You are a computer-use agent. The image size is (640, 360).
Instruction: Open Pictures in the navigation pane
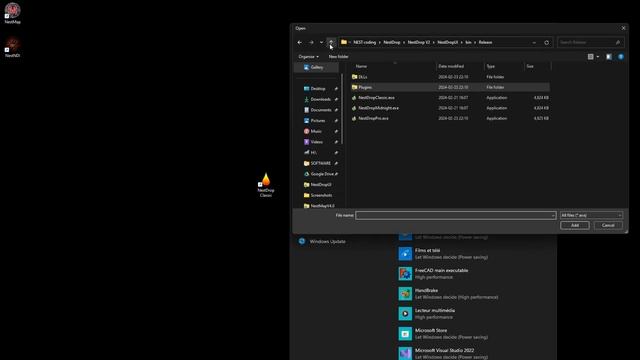(x=318, y=120)
